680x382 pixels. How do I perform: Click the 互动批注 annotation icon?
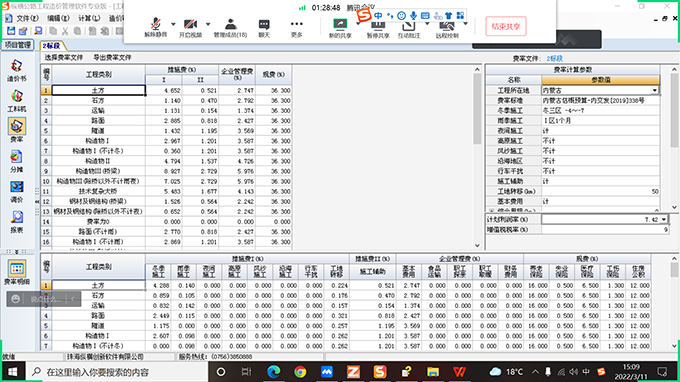point(409,26)
